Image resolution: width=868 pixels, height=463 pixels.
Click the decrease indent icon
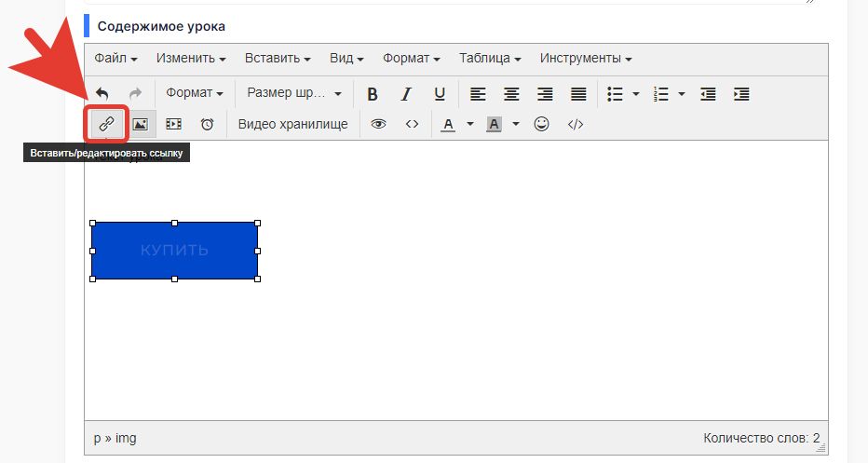[x=708, y=93]
